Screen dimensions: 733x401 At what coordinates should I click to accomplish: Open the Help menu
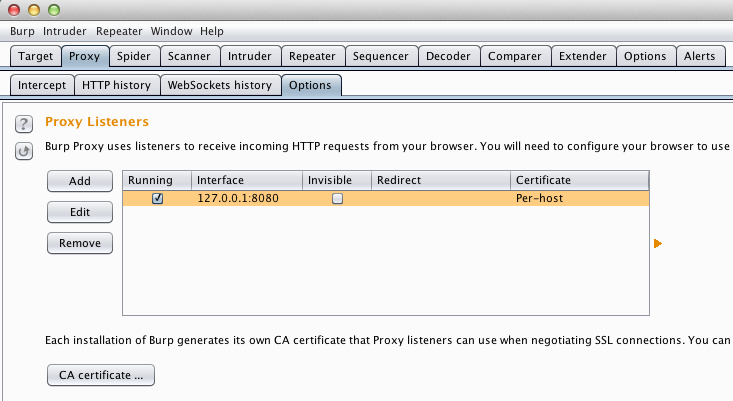pos(212,31)
